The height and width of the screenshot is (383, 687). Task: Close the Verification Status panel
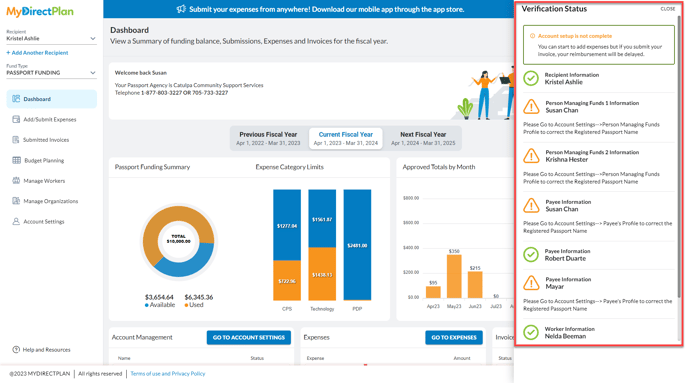click(x=668, y=9)
